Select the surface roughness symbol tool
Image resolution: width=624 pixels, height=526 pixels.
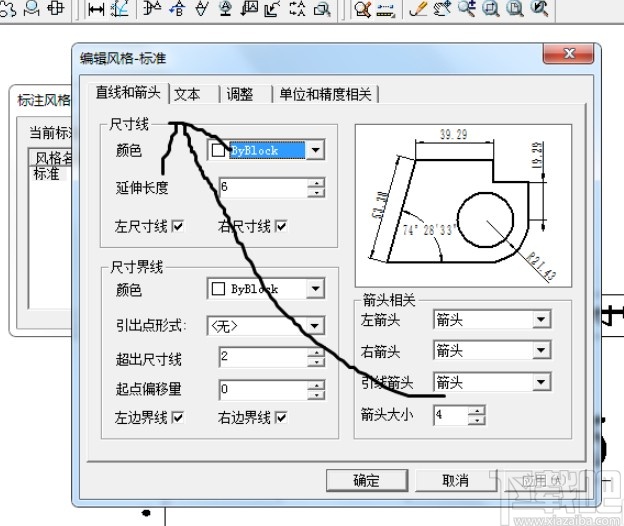[202, 9]
